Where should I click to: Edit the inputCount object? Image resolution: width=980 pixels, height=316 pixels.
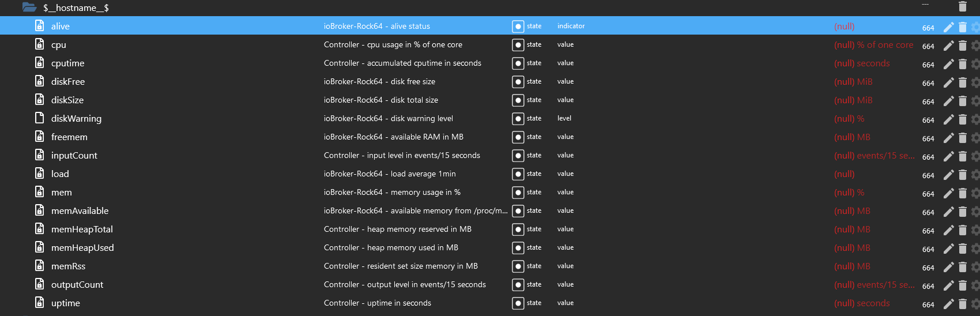948,156
